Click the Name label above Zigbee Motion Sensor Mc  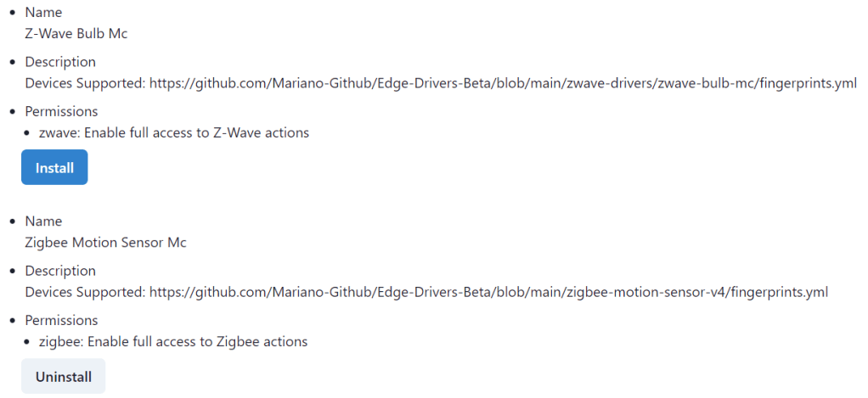click(x=43, y=221)
